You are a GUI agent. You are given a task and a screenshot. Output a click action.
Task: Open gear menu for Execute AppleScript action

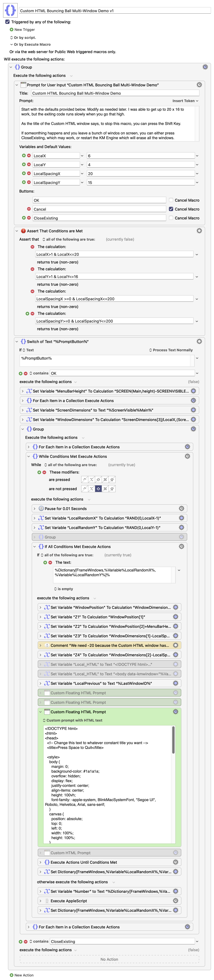tap(176, 901)
